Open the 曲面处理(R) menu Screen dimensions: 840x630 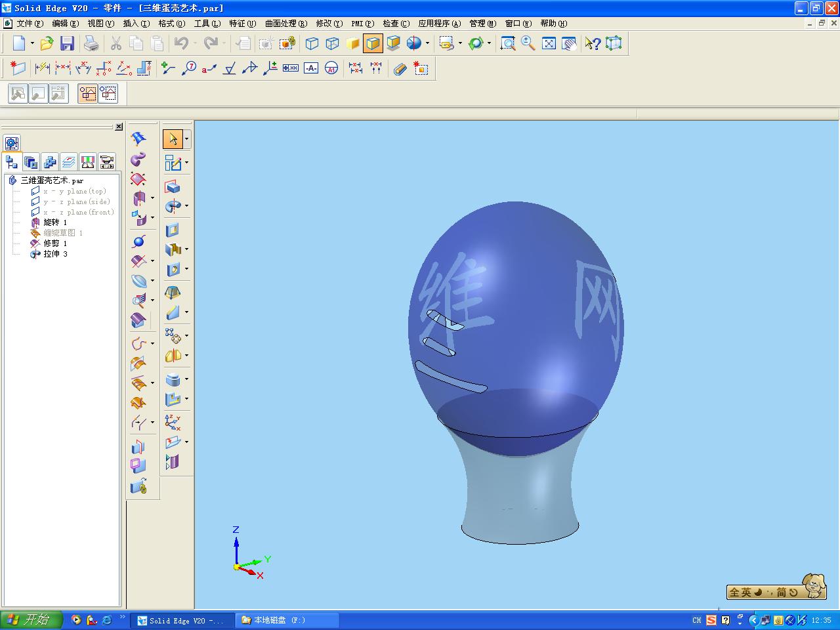pos(286,24)
